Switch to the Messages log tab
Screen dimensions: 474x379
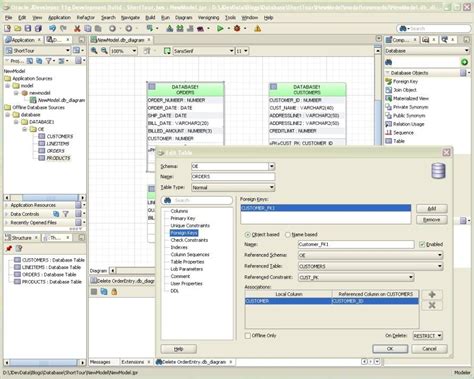(100, 362)
